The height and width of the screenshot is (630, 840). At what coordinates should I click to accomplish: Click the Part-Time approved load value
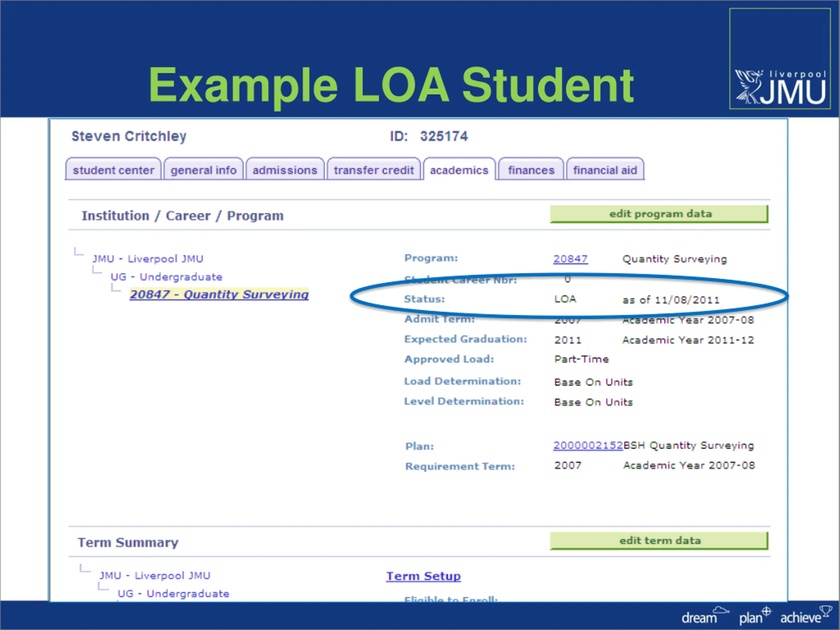[x=581, y=359]
